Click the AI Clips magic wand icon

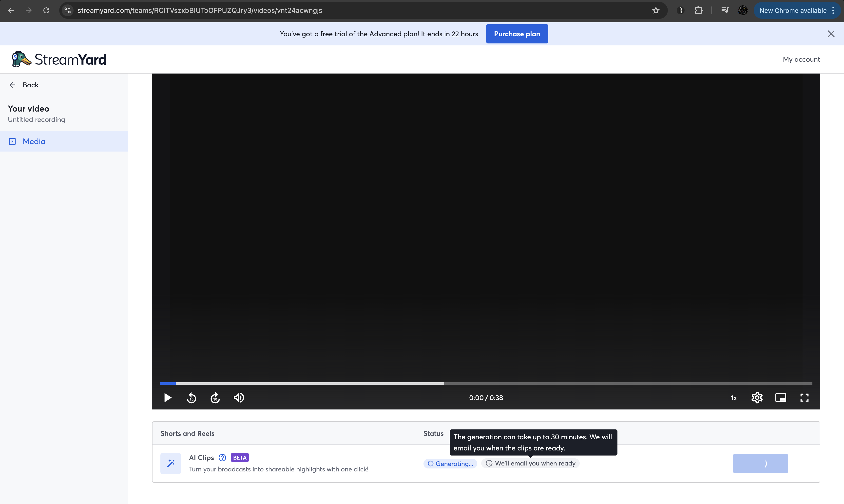[171, 463]
